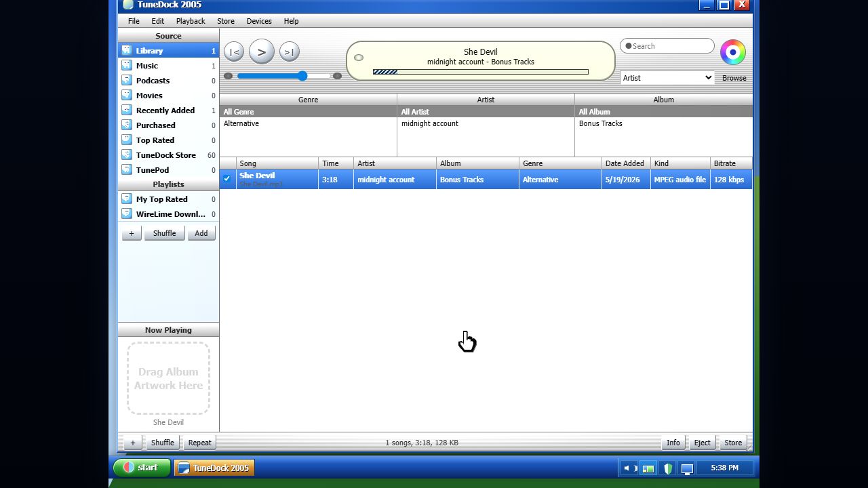Click the album artwork drop area
Image resolution: width=868 pixels, height=488 pixels.
click(x=168, y=378)
